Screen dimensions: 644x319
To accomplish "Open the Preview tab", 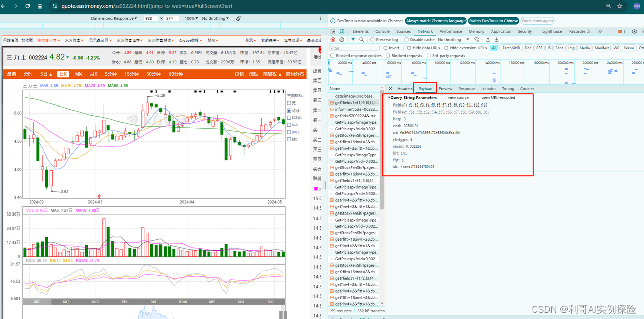I will tap(445, 89).
